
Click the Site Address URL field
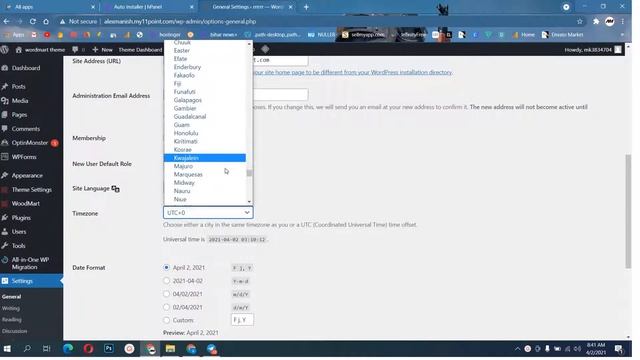(280, 60)
